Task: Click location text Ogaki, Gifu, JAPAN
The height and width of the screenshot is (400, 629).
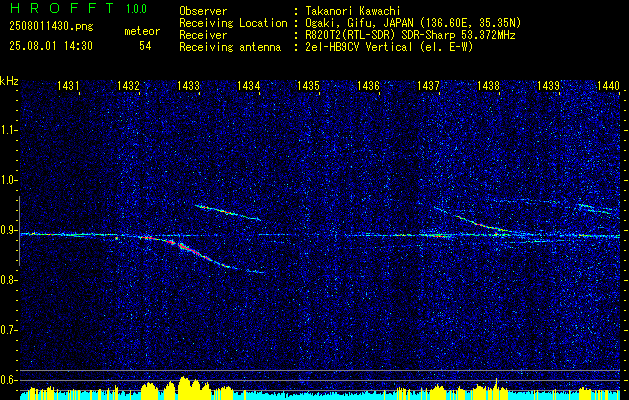Action: pos(360,23)
